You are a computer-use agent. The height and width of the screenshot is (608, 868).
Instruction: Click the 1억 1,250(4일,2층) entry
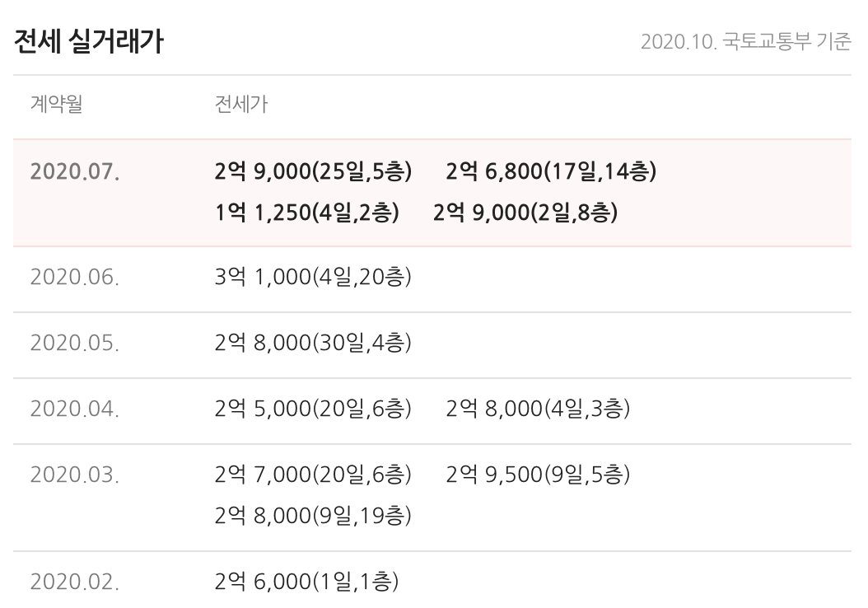pos(306,213)
